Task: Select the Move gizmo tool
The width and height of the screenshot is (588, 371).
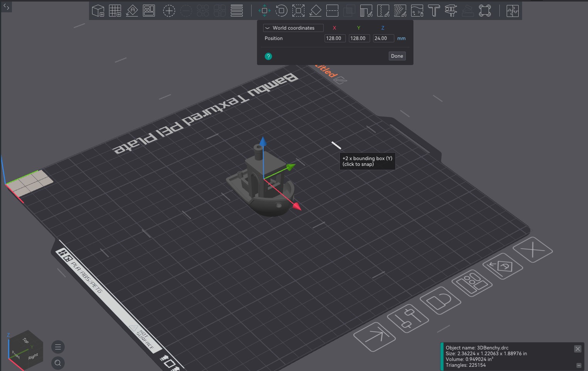Action: click(264, 10)
